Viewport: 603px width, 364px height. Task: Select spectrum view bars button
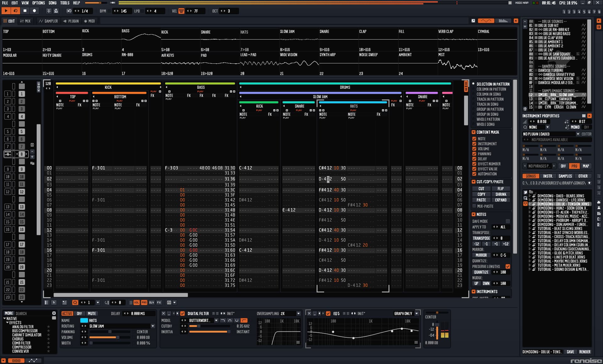pyautogui.click(x=503, y=21)
